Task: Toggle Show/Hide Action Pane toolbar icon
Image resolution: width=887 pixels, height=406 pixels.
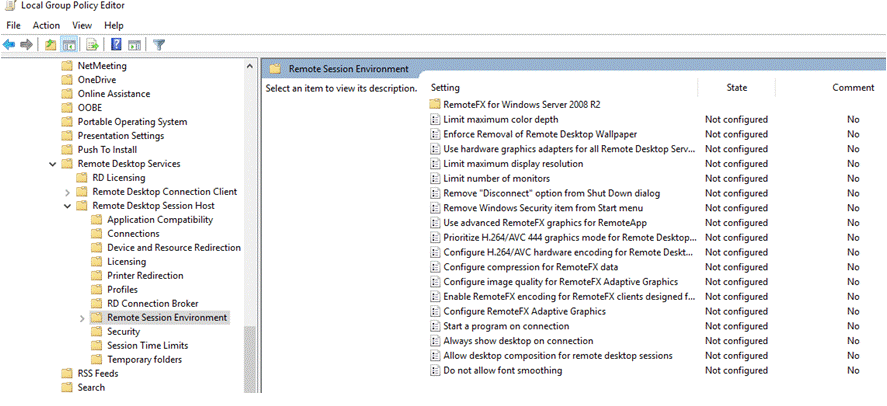Action: [x=134, y=45]
